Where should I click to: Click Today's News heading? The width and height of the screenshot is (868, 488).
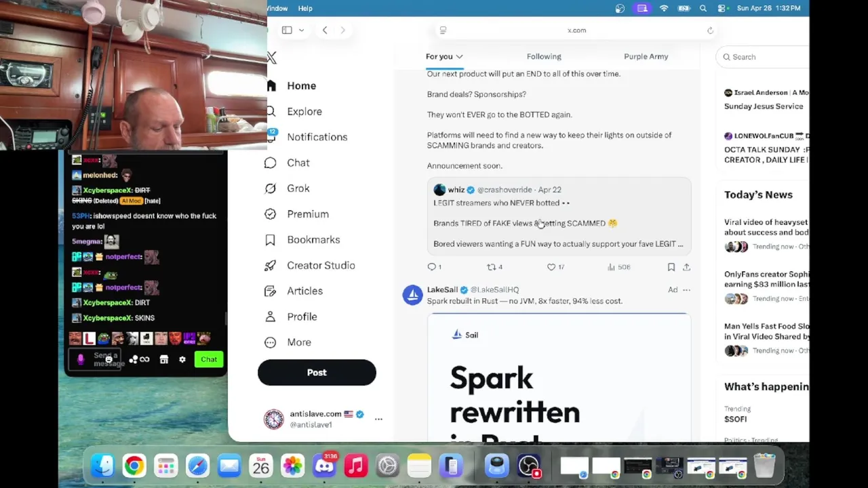click(758, 195)
